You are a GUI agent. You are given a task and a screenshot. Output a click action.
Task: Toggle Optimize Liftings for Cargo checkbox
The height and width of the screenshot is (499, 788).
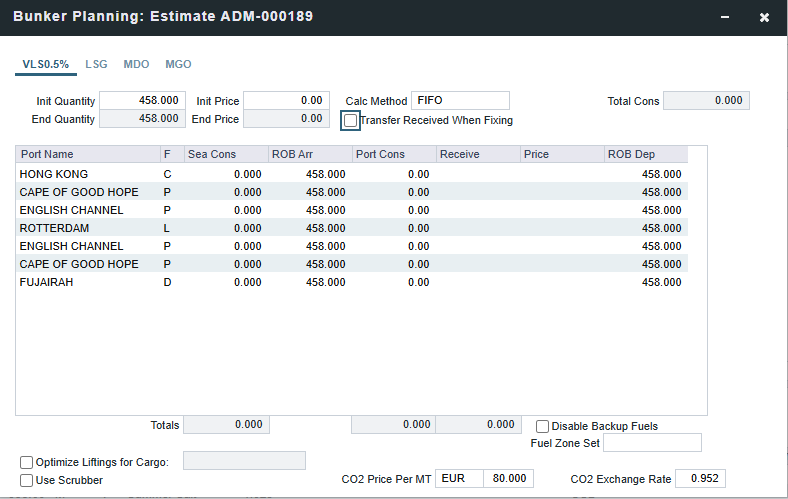(27, 462)
